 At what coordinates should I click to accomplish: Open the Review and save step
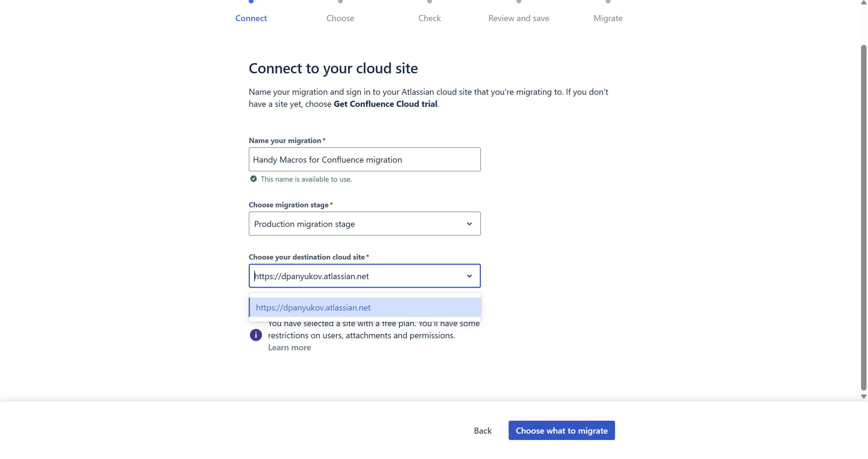519,18
